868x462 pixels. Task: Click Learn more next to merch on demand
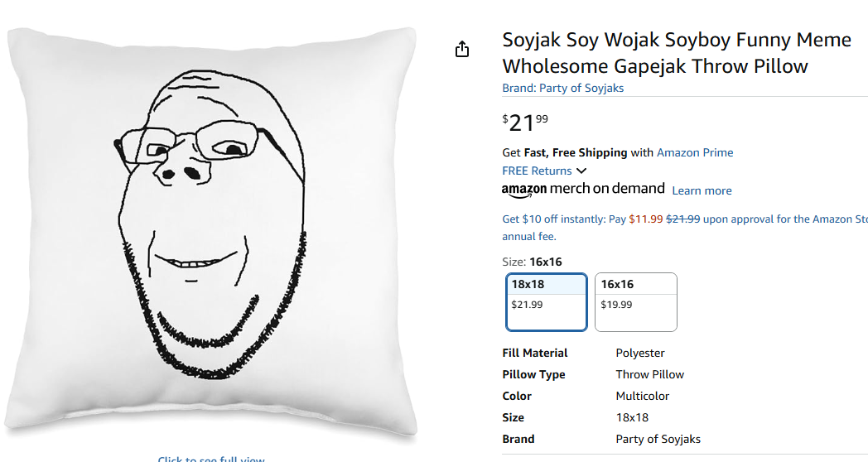pyautogui.click(x=702, y=190)
